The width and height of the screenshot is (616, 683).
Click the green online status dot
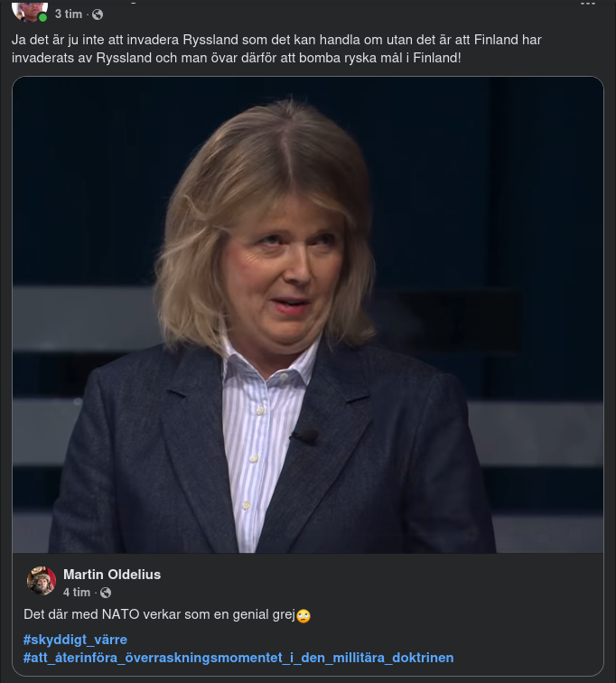tap(42, 17)
